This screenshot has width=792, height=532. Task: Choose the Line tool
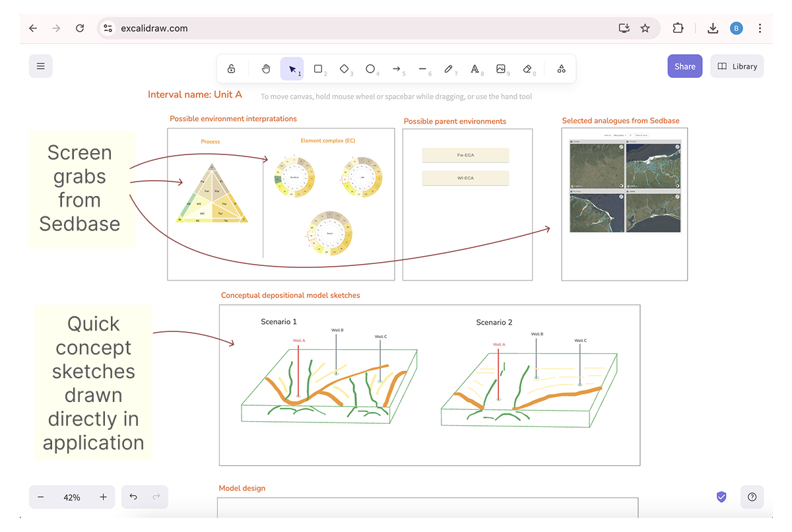(422, 69)
